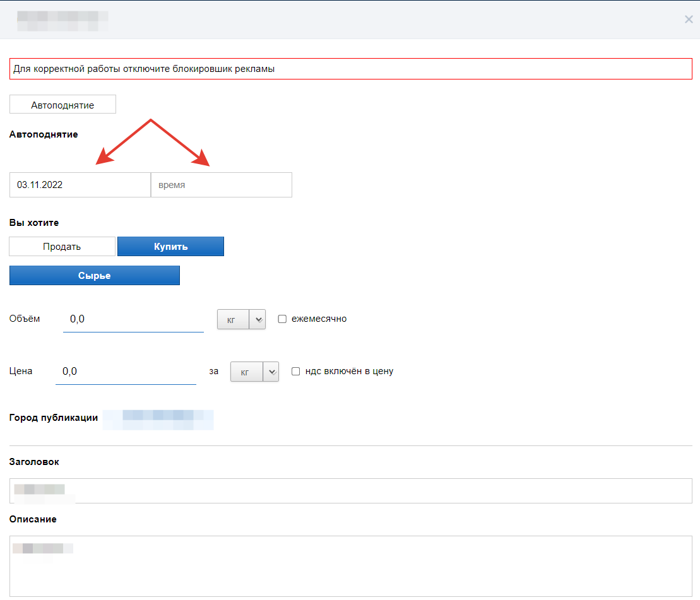Focus the Описание description text area

[x=350, y=566]
